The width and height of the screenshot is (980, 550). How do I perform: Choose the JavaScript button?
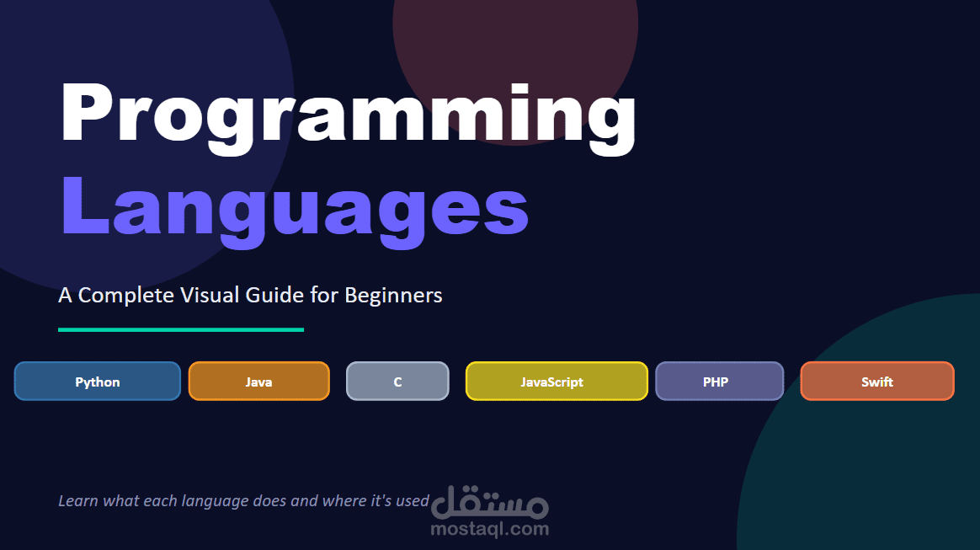coord(557,382)
